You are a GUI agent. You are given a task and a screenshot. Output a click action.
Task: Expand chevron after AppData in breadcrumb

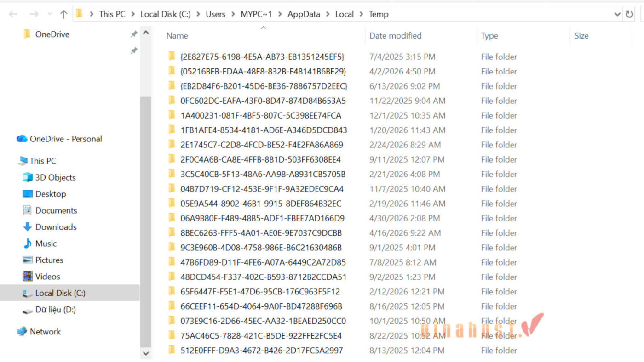coord(328,14)
